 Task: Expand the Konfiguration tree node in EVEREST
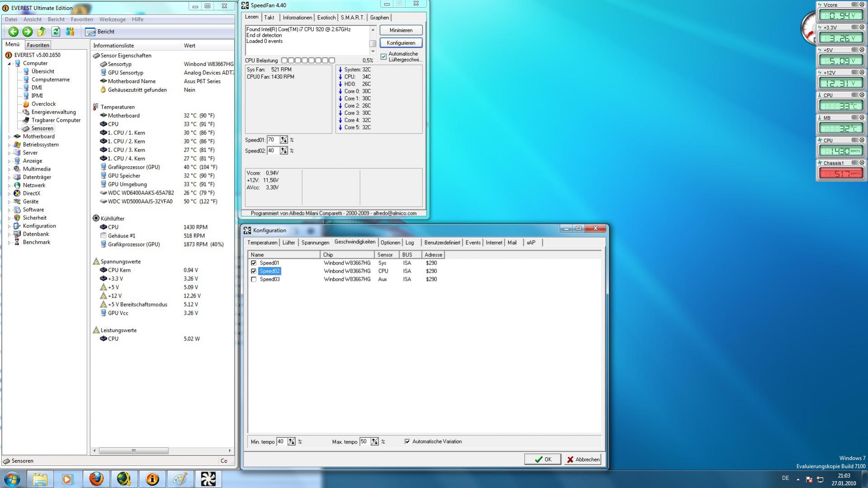tap(9, 226)
